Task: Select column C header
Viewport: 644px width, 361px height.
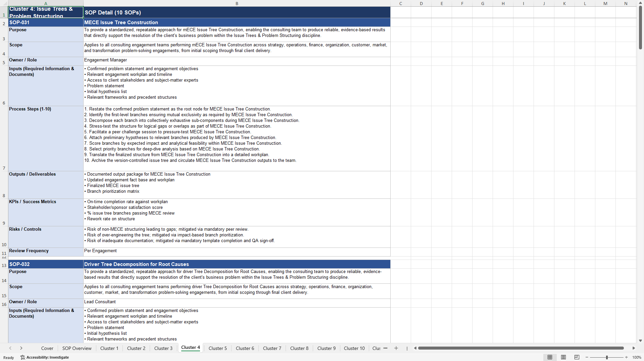Action: [401, 3]
